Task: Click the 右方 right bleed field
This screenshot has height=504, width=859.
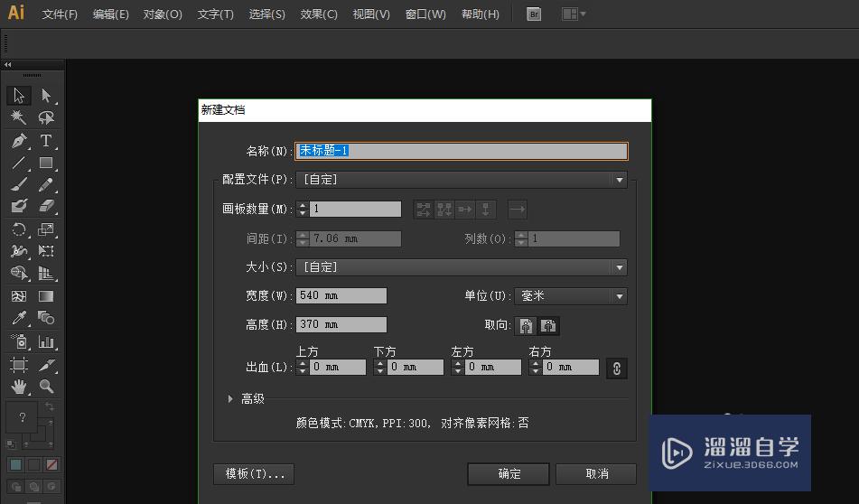Action: click(x=570, y=367)
